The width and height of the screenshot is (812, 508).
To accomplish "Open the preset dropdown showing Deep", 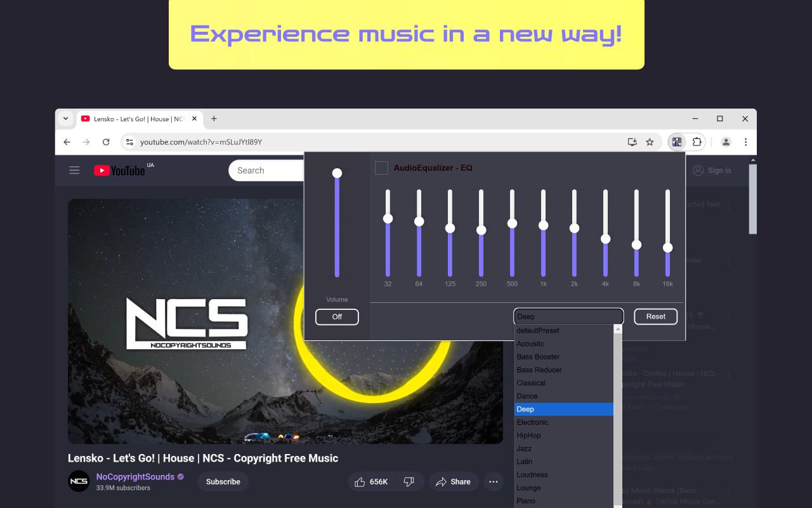I will click(568, 316).
